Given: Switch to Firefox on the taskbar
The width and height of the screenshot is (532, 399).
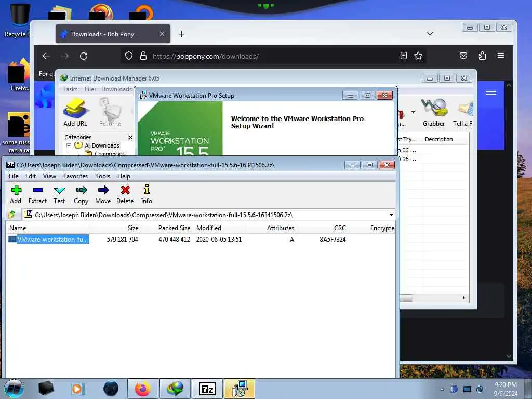Looking at the screenshot, I should (x=143, y=389).
